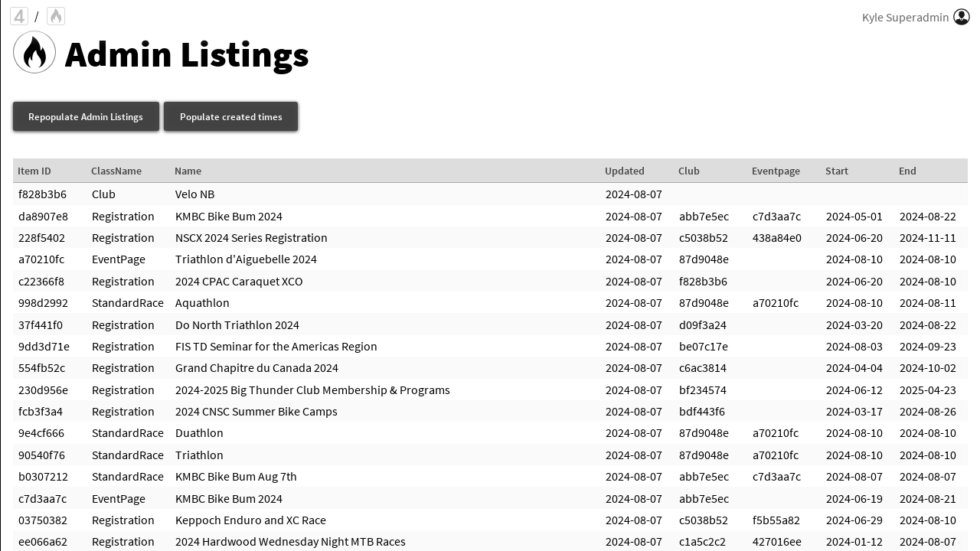
Task: Click the Kyle Superadmin username
Action: tap(905, 17)
